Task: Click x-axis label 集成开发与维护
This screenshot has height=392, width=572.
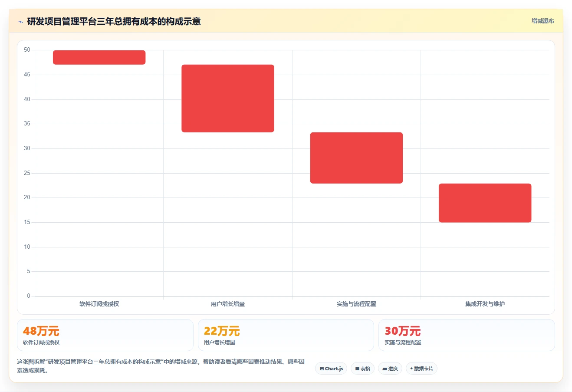Action: pos(485,304)
